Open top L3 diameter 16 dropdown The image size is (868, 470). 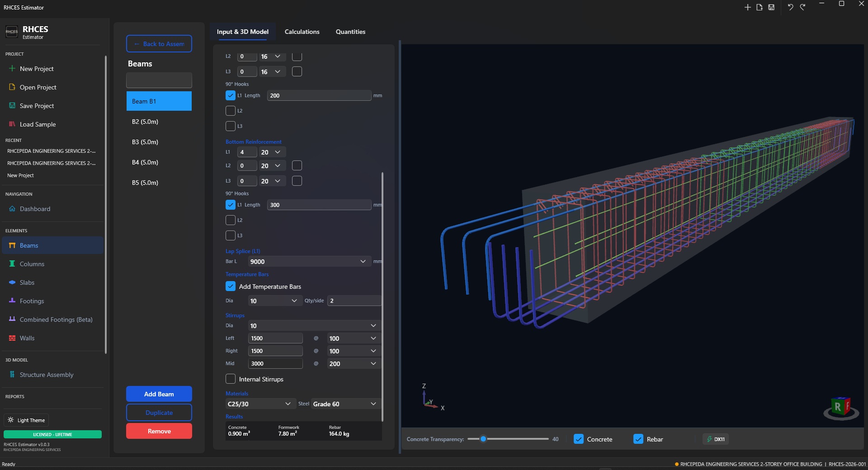pos(272,71)
